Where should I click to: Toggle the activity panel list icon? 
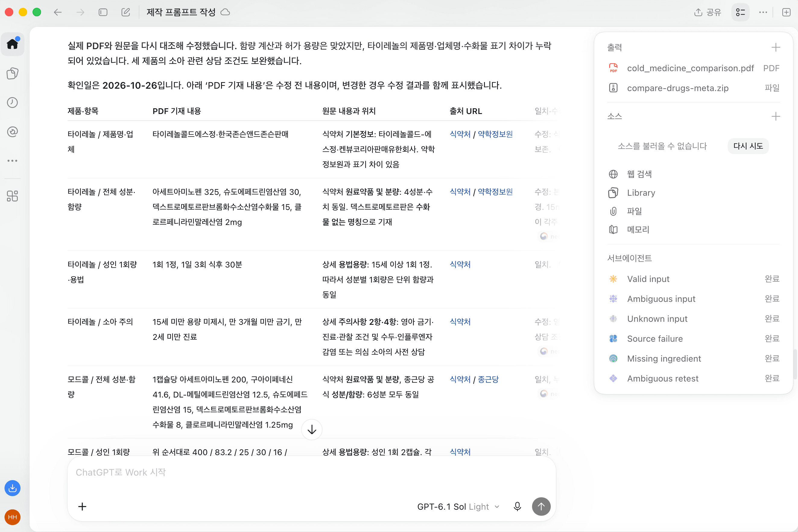(x=740, y=13)
